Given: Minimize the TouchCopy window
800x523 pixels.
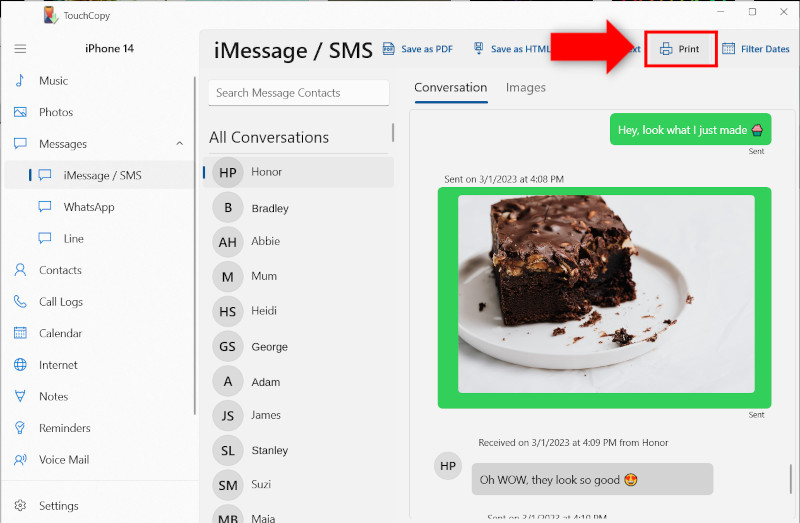Looking at the screenshot, I should click(x=721, y=12).
